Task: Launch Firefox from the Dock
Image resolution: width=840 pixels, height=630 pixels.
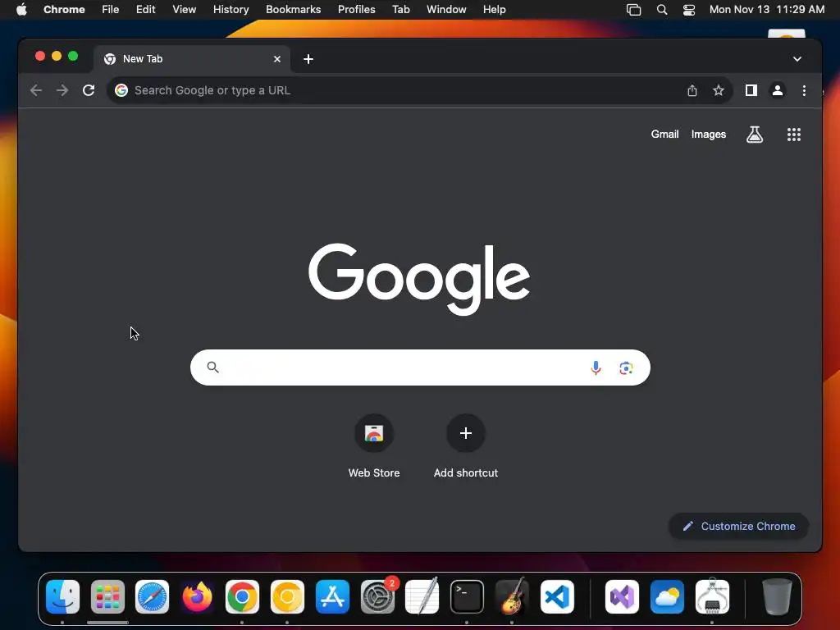Action: click(197, 597)
